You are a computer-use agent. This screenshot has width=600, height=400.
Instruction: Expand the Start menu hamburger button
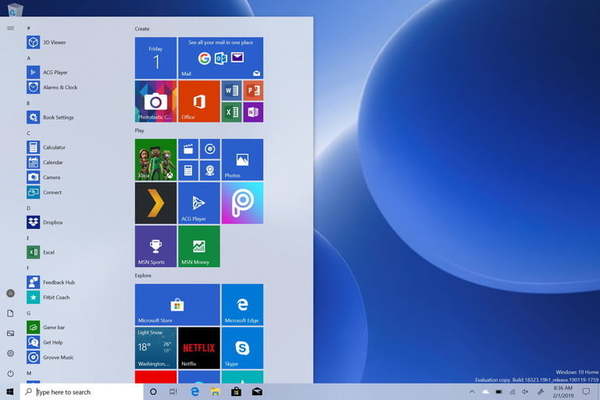pyautogui.click(x=10, y=28)
